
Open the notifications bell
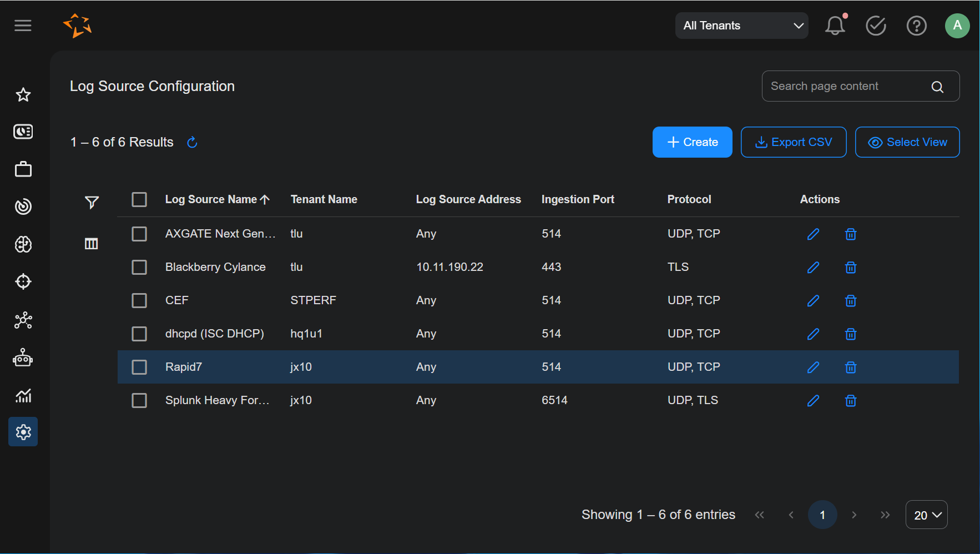pyautogui.click(x=835, y=26)
